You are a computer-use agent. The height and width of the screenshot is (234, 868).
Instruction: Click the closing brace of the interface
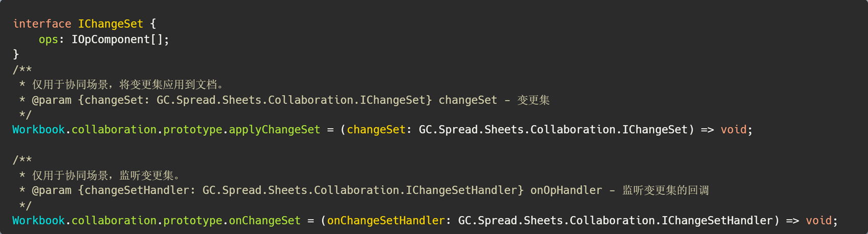[16, 54]
